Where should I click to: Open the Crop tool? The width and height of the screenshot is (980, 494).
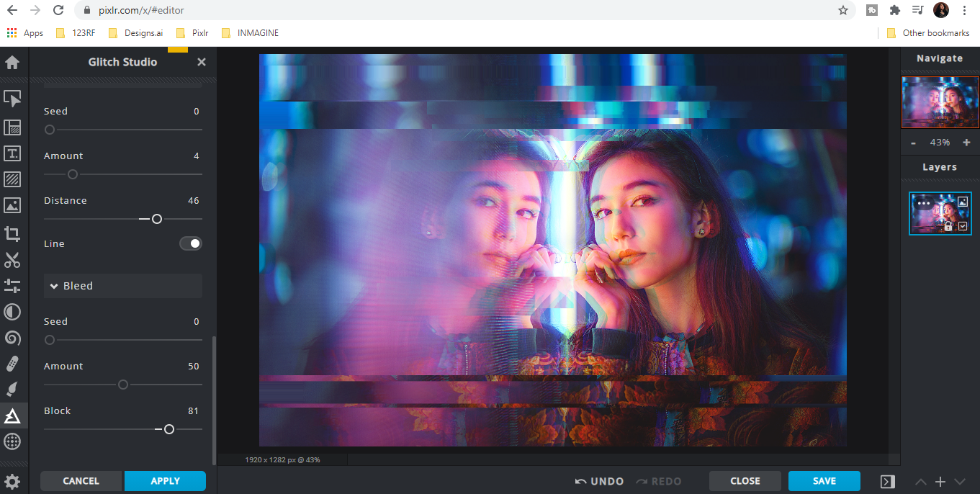12,233
